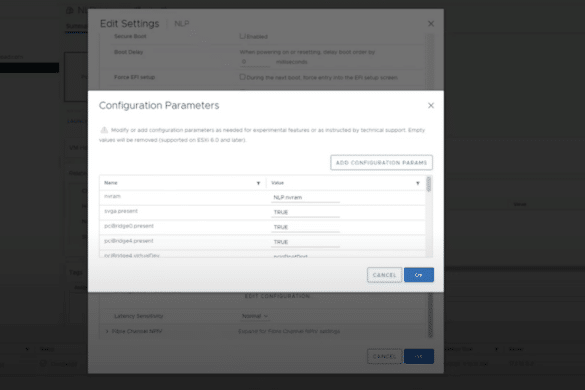
Task: Click the Name column filter icon
Action: point(258,183)
